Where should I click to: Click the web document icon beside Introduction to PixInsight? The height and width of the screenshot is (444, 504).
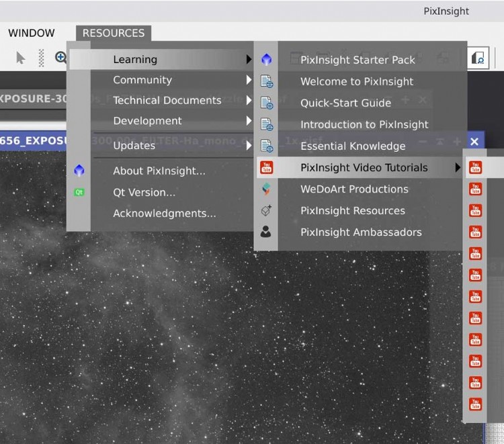267,124
